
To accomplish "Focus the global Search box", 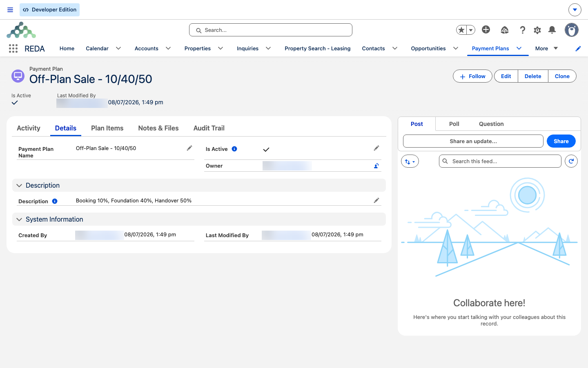I will (x=271, y=30).
